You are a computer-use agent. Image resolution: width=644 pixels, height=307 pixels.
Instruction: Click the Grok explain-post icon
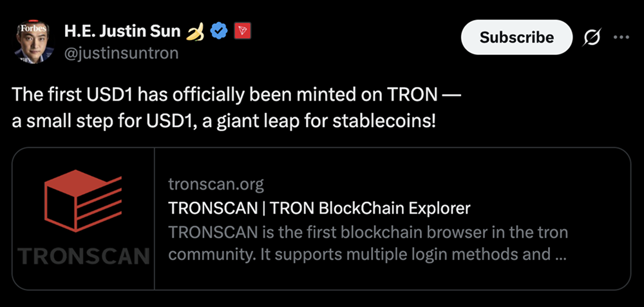click(592, 37)
